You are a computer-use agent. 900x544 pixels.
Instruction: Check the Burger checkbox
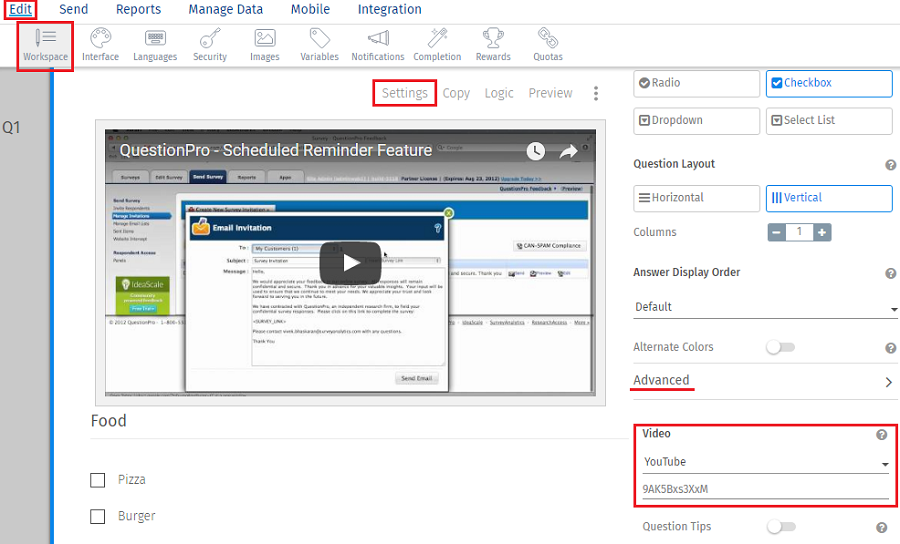pos(98,516)
